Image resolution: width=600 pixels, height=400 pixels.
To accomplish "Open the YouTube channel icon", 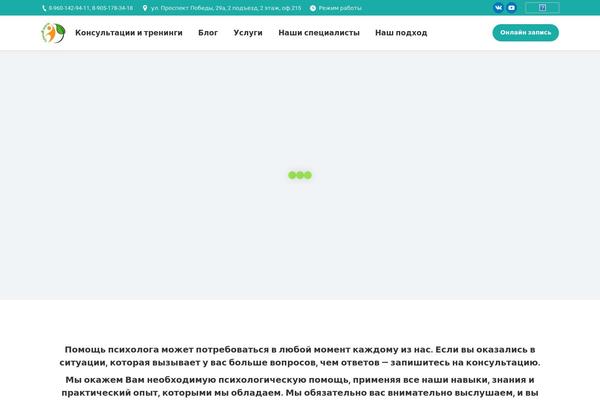I will (x=511, y=8).
